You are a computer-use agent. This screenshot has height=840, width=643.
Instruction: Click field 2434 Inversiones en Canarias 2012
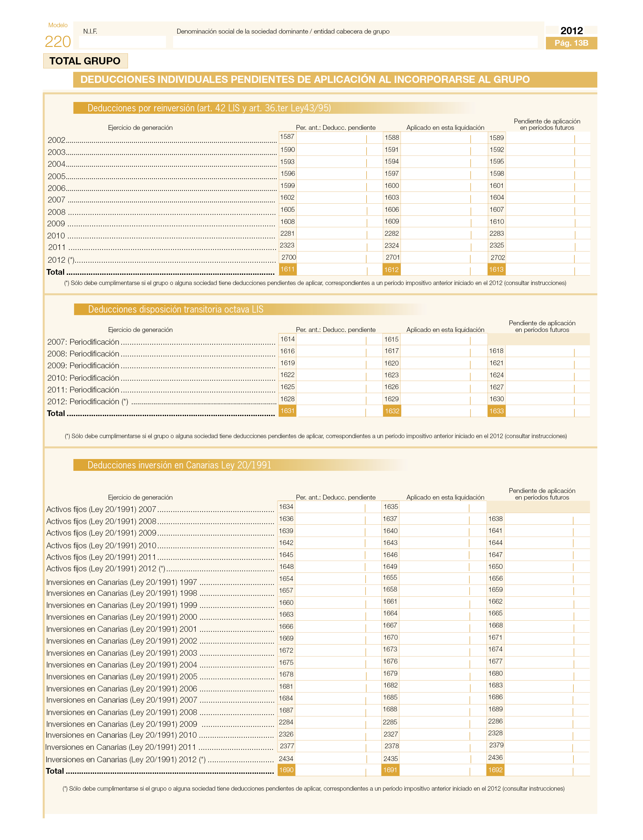(x=339, y=758)
